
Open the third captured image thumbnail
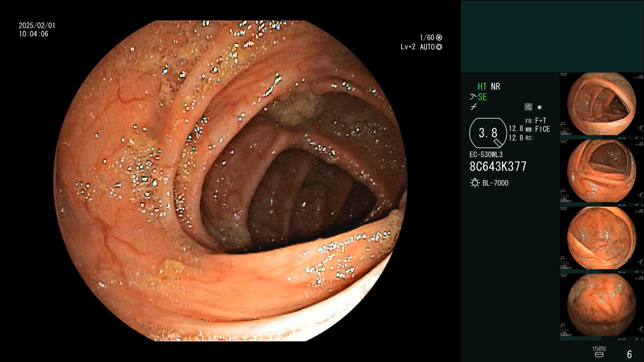tap(601, 238)
